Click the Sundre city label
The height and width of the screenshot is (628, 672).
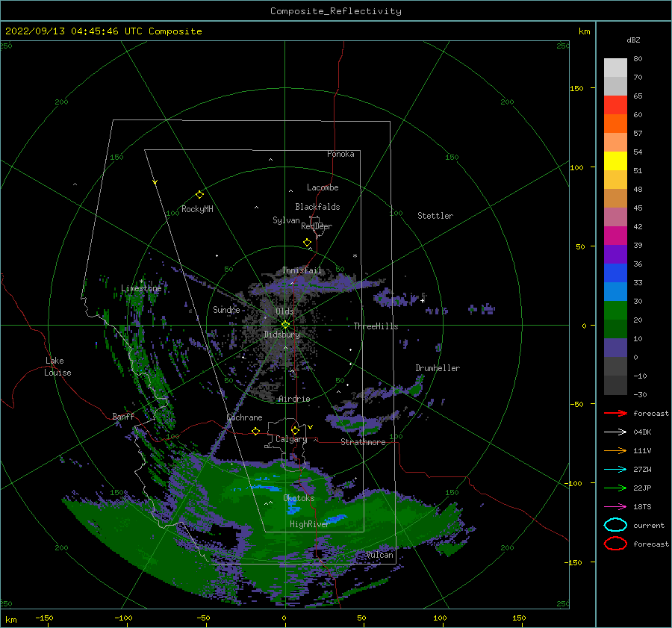tap(226, 309)
